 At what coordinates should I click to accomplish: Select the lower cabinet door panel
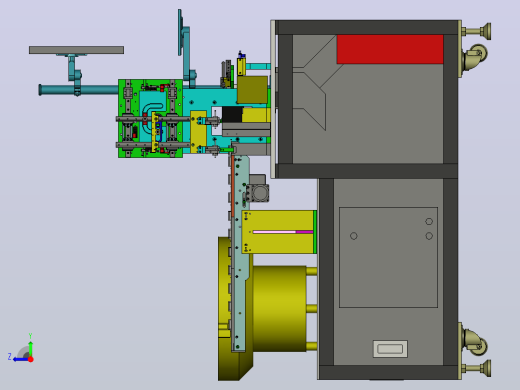(388, 257)
